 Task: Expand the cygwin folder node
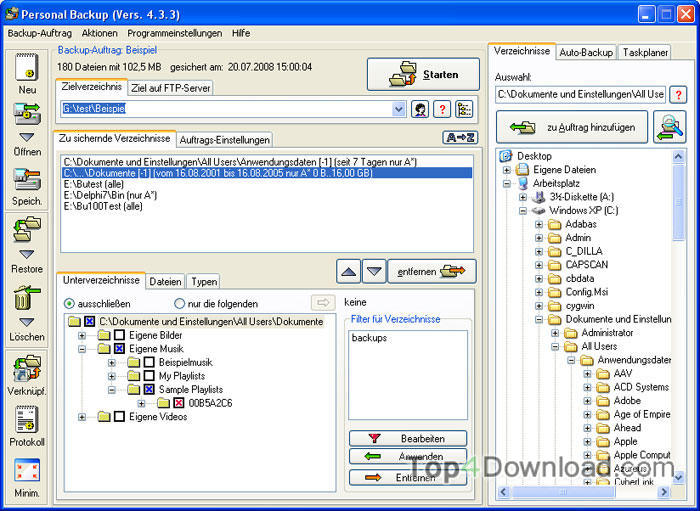(539, 306)
